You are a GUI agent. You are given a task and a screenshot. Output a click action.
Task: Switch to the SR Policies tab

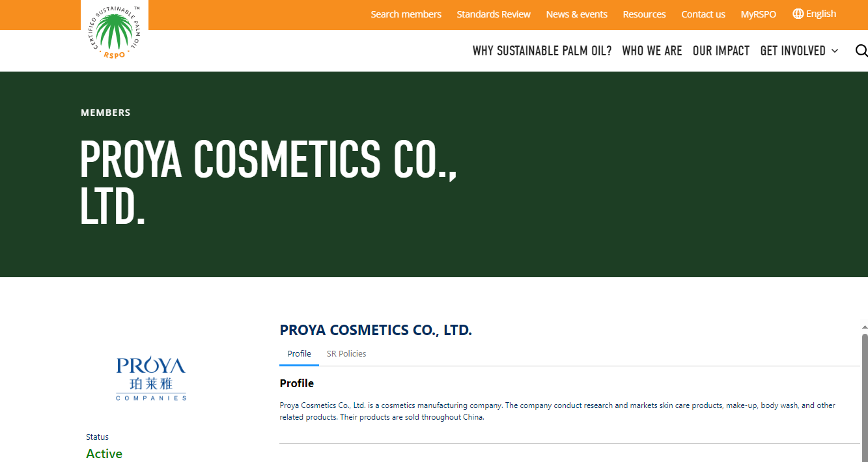346,354
